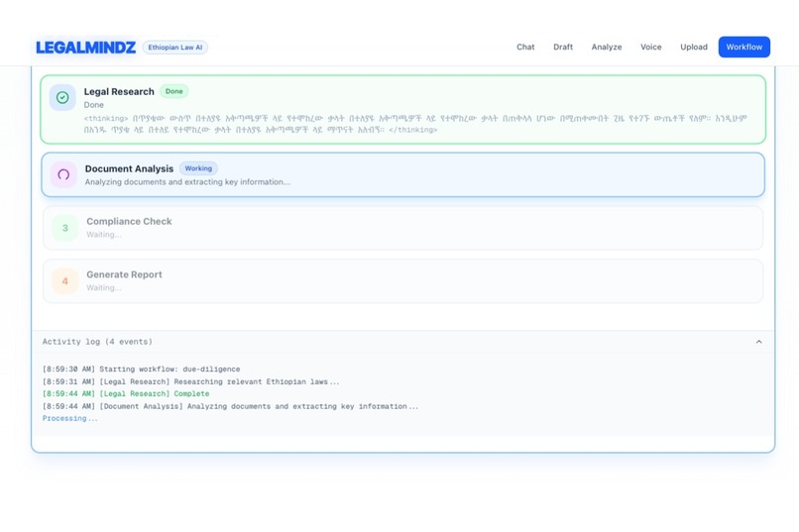Click the blue Processing... text

[x=69, y=418]
